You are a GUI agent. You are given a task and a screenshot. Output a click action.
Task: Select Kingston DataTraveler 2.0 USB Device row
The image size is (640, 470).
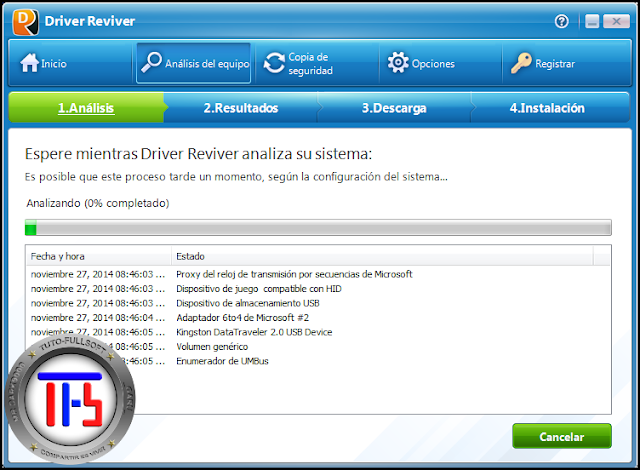pos(318,332)
